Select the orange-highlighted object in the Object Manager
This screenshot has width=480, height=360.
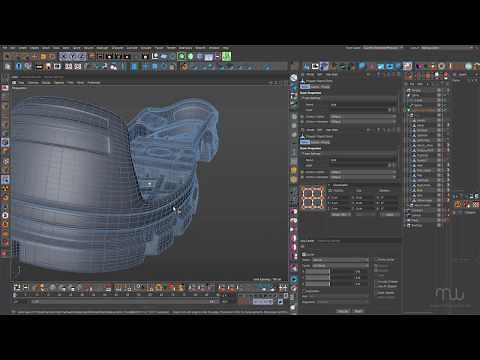click(x=424, y=110)
